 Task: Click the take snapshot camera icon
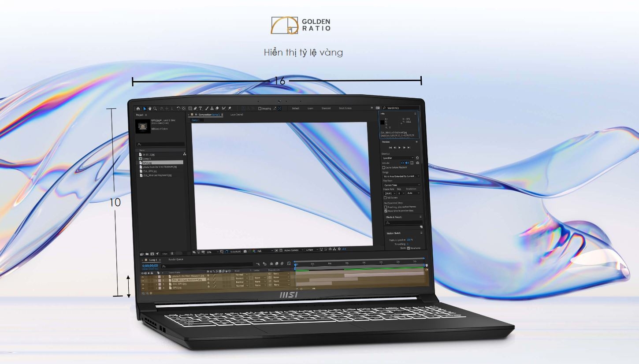coord(245,252)
